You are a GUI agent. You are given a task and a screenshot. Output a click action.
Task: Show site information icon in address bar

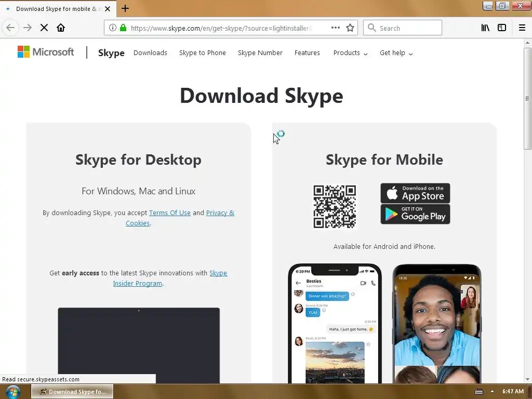[x=113, y=28]
